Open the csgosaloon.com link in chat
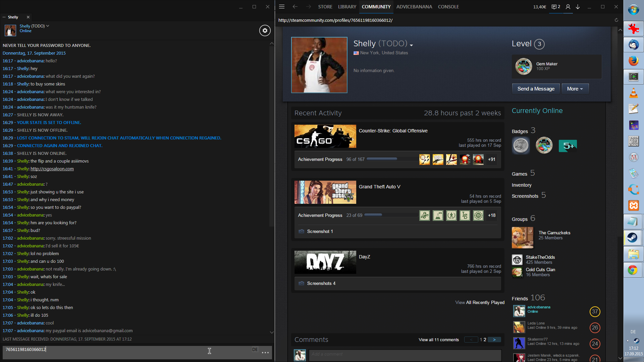 pos(52,169)
